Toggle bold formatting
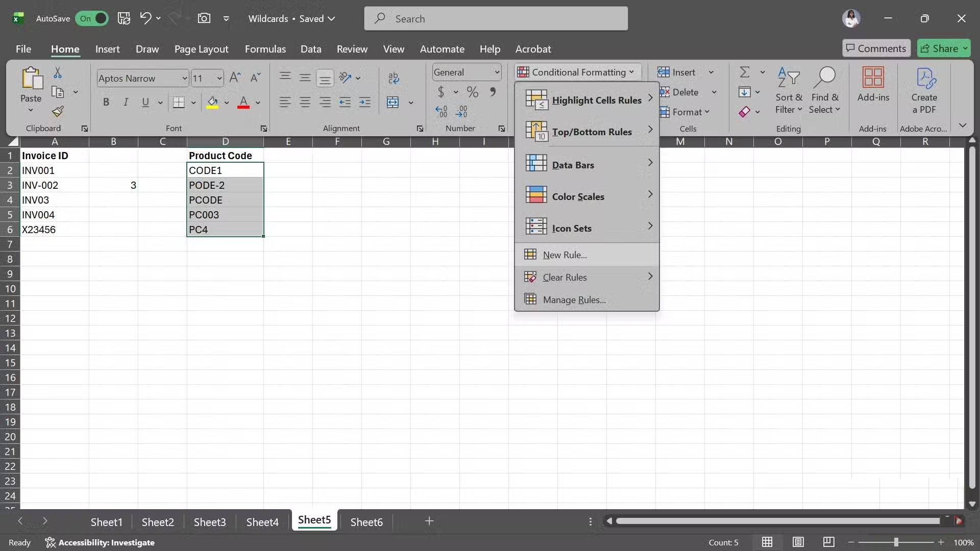 (x=106, y=102)
